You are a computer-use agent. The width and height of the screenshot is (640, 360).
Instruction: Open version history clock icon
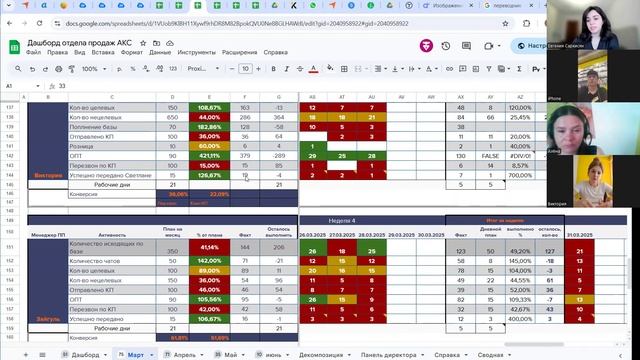coord(446,46)
